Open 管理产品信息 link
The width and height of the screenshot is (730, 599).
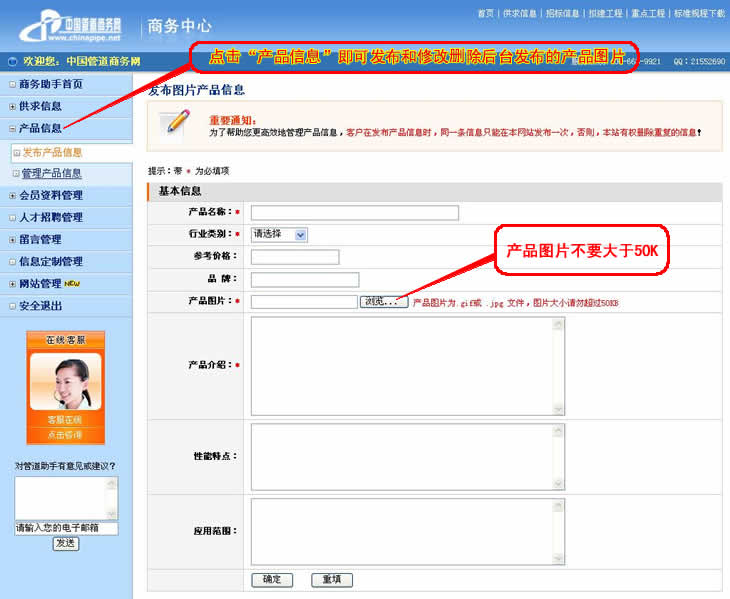52,173
